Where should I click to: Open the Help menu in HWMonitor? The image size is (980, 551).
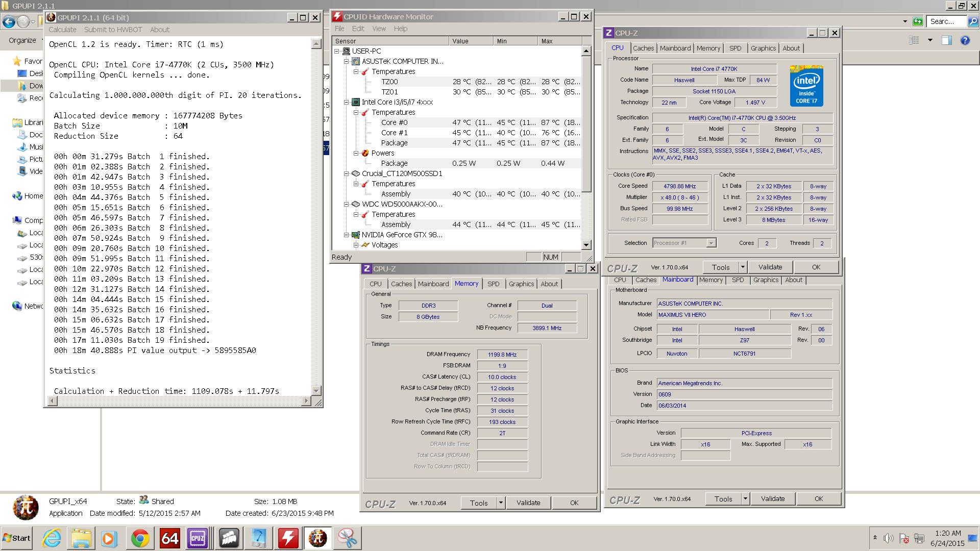(x=401, y=29)
